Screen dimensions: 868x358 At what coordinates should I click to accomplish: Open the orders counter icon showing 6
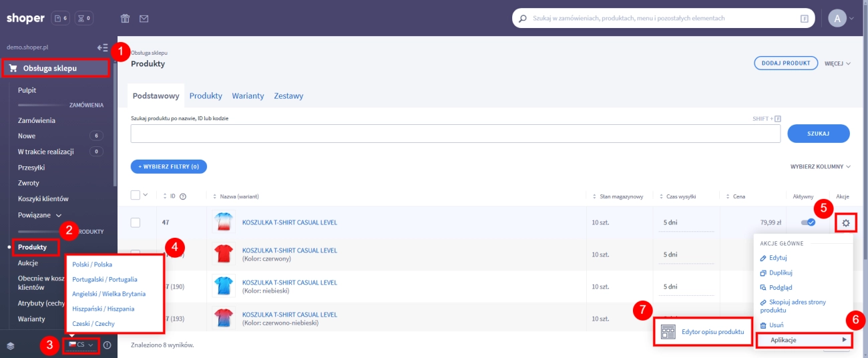[61, 18]
